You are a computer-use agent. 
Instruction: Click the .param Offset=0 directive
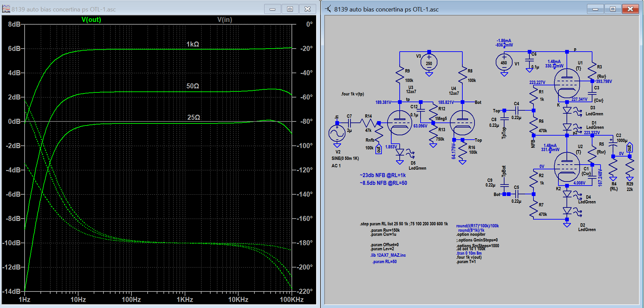coord(385,245)
